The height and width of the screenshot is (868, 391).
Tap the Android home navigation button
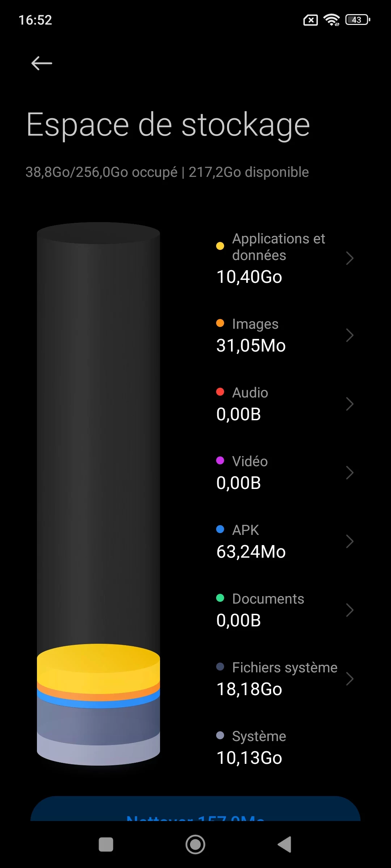point(195,844)
